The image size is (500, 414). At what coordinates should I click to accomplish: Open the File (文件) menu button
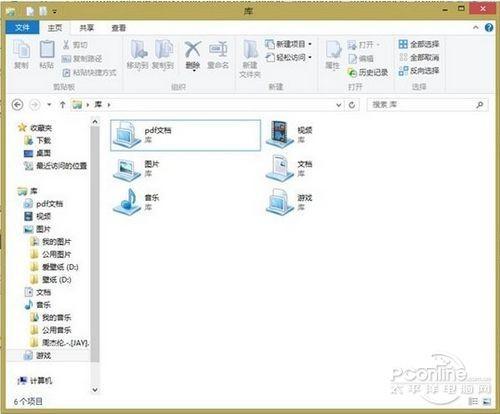22,28
